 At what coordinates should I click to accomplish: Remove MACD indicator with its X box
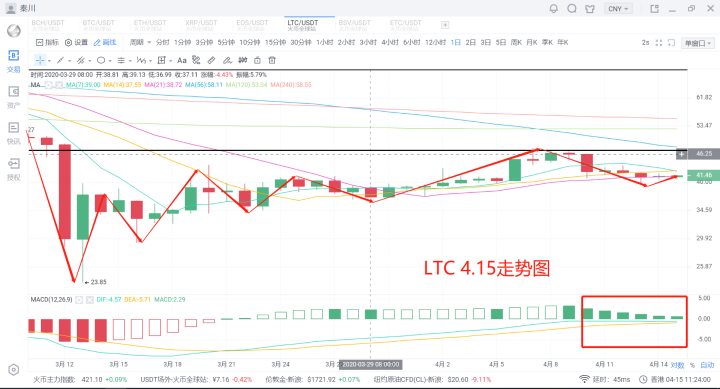click(x=90, y=299)
